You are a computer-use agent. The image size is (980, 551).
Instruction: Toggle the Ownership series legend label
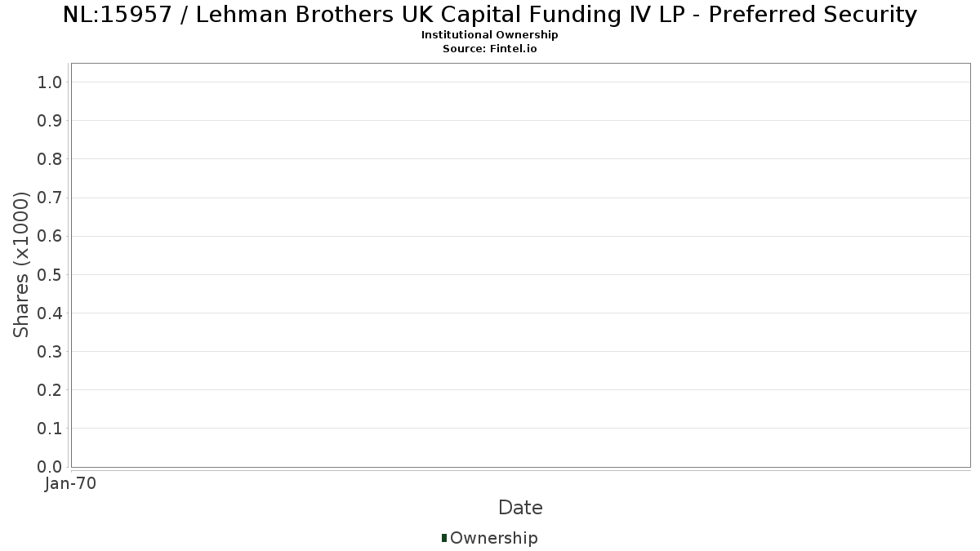[x=493, y=538]
